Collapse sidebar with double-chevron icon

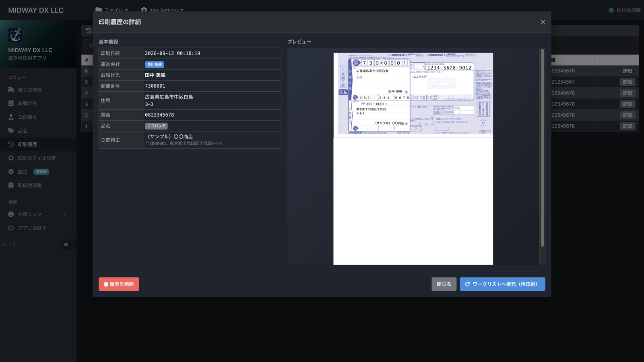pos(66,245)
